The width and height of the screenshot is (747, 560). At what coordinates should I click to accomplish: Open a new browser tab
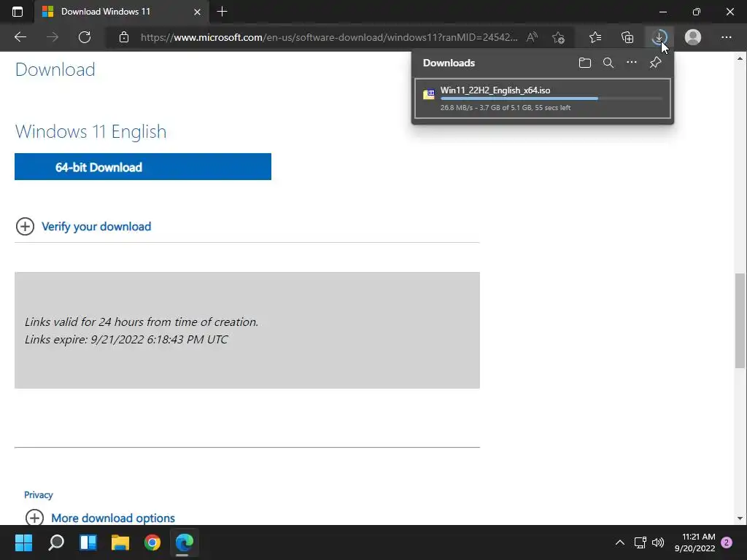click(x=222, y=12)
